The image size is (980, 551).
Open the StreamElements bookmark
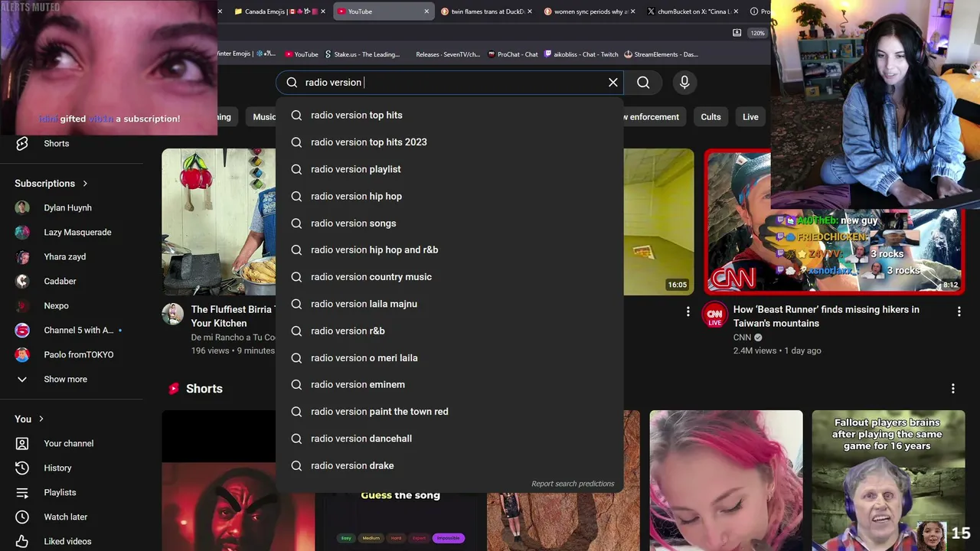click(x=661, y=54)
